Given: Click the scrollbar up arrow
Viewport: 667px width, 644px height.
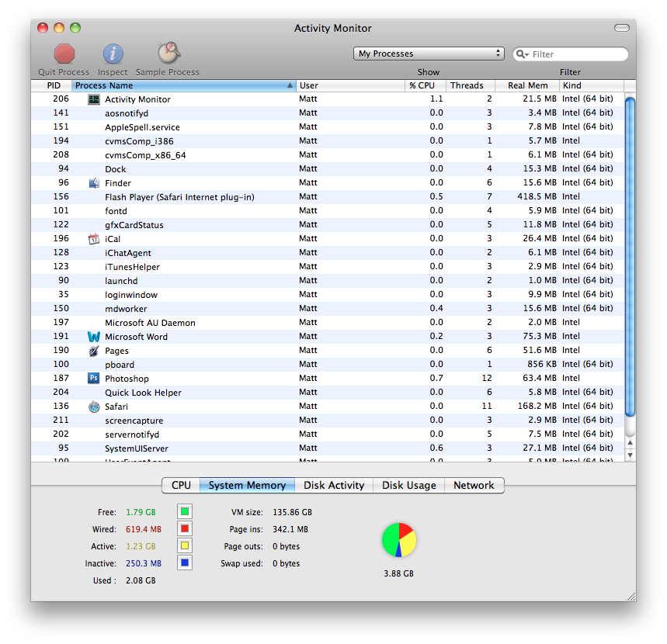Looking at the screenshot, I should pos(630,442).
